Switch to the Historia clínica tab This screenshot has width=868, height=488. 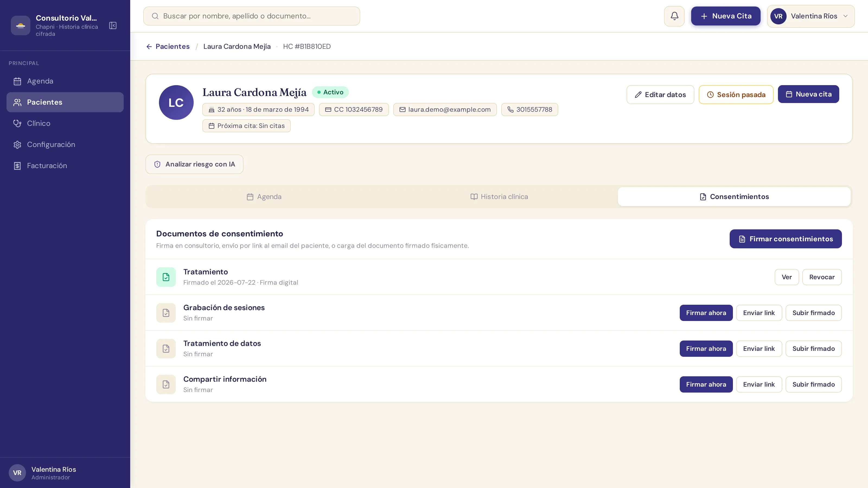(499, 197)
